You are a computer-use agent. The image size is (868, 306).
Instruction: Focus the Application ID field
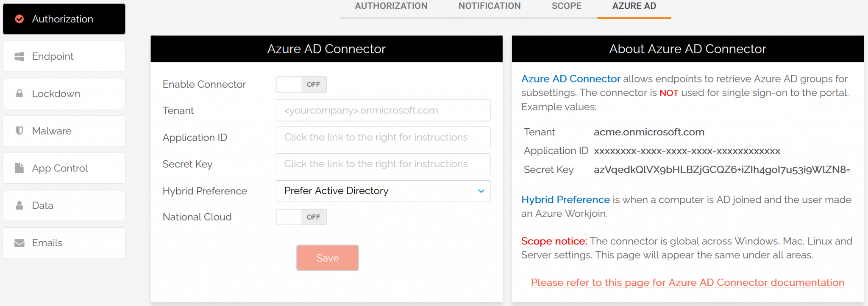(x=382, y=137)
